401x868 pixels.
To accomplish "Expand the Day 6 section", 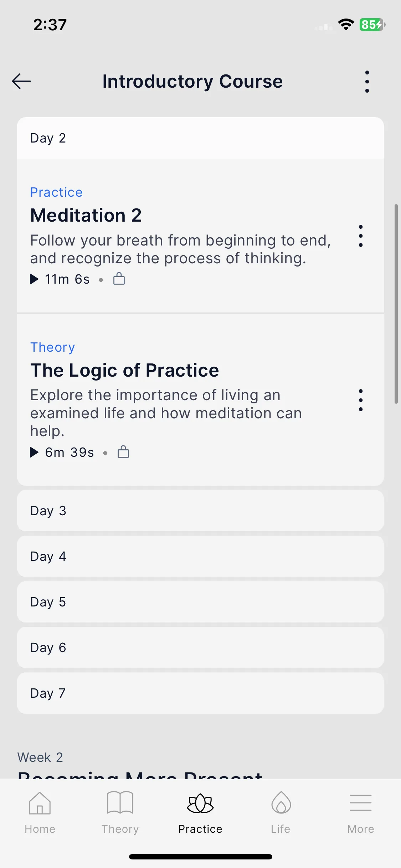I will [x=200, y=647].
